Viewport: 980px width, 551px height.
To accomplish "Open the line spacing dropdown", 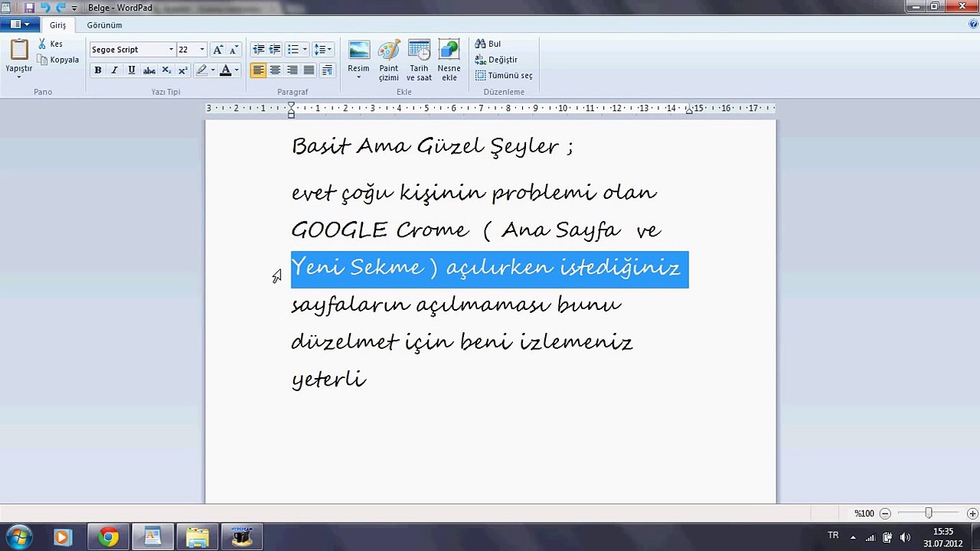I will tap(322, 50).
